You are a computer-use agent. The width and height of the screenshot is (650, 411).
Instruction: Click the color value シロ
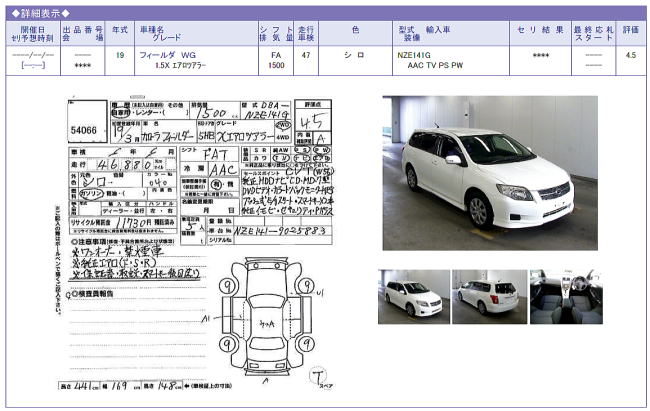point(355,55)
